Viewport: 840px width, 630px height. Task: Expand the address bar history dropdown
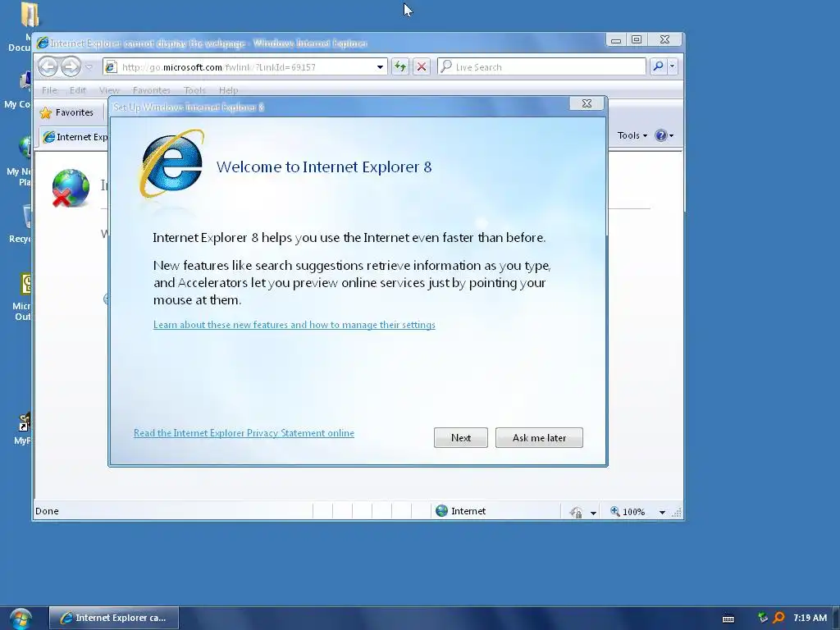(x=380, y=67)
